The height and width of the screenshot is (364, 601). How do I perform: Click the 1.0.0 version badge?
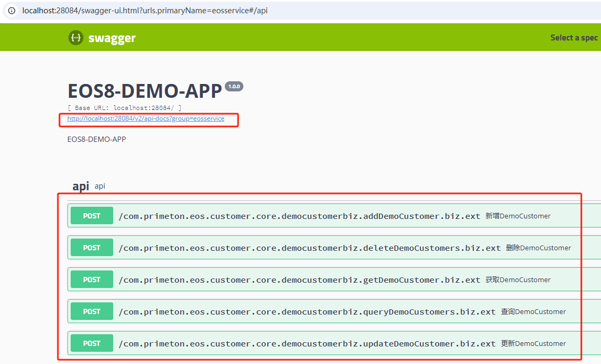234,87
